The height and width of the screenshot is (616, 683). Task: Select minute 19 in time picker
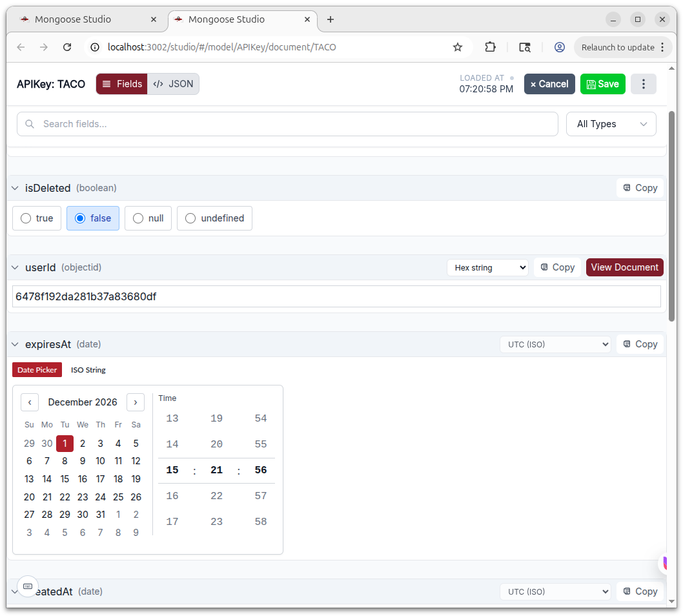pyautogui.click(x=216, y=418)
